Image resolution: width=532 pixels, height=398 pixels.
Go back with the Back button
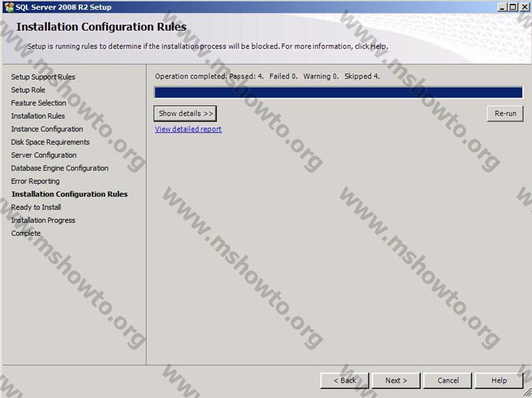(344, 380)
